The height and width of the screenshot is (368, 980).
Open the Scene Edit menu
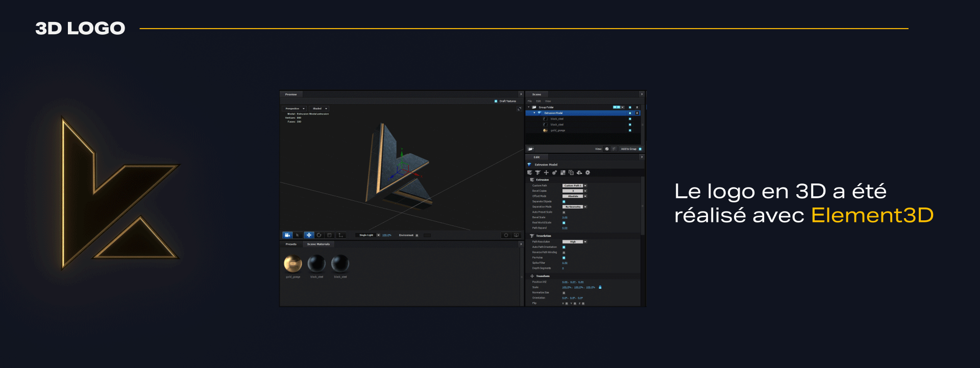(x=538, y=101)
